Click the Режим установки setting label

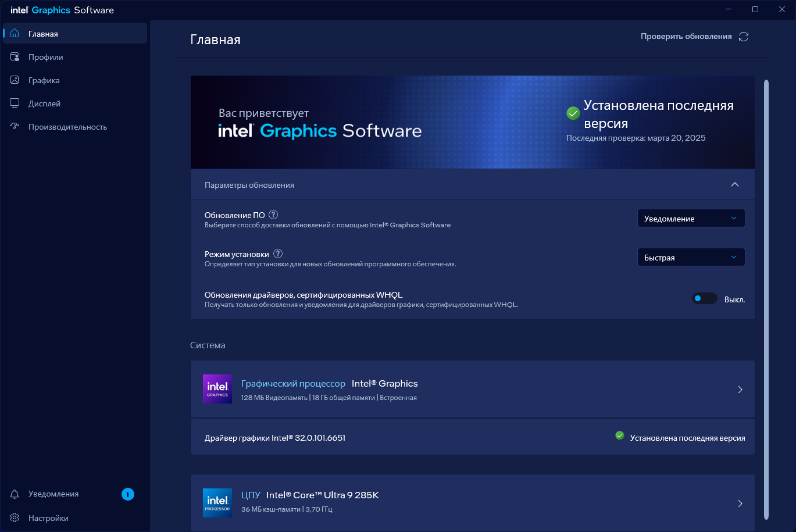tap(237, 253)
